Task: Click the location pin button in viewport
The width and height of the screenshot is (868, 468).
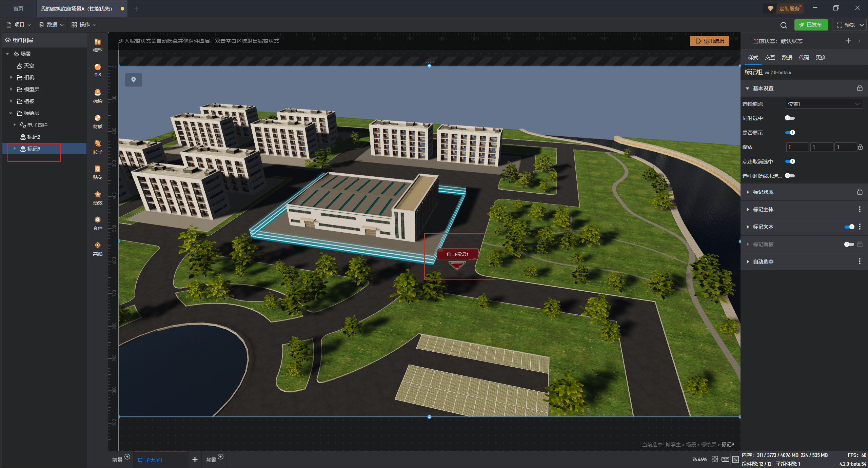Action: coord(134,80)
